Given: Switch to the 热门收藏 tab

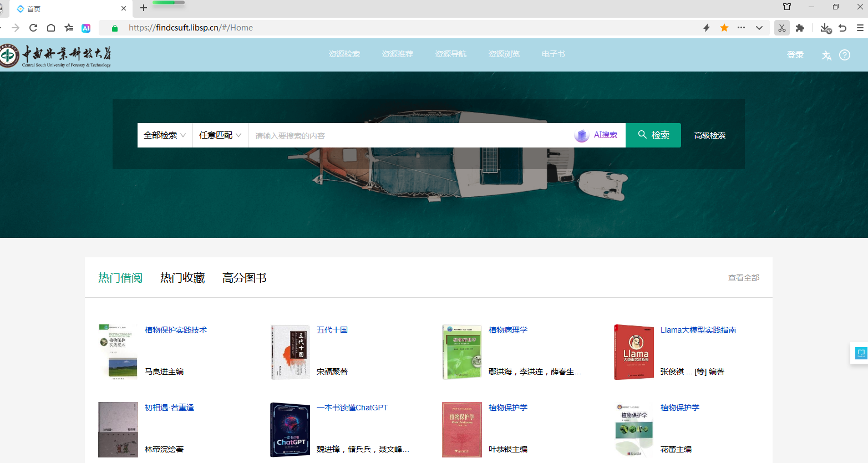Looking at the screenshot, I should point(182,277).
